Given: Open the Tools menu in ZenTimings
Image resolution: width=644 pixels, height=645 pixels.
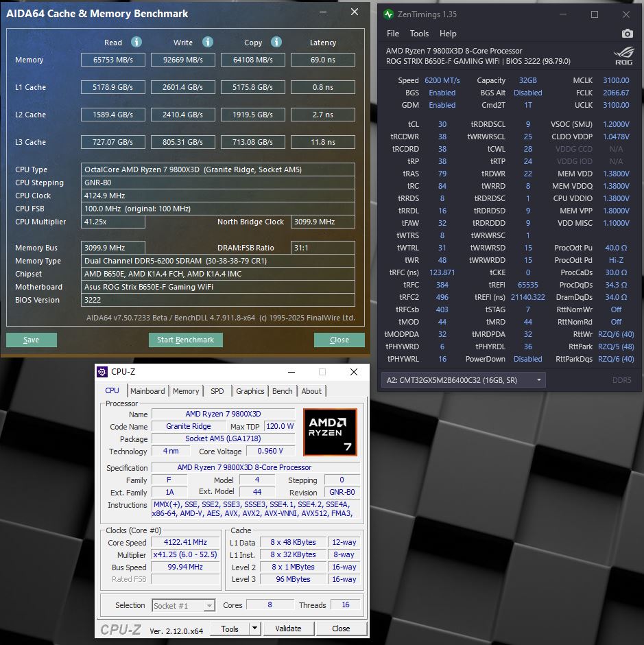Looking at the screenshot, I should coord(419,34).
